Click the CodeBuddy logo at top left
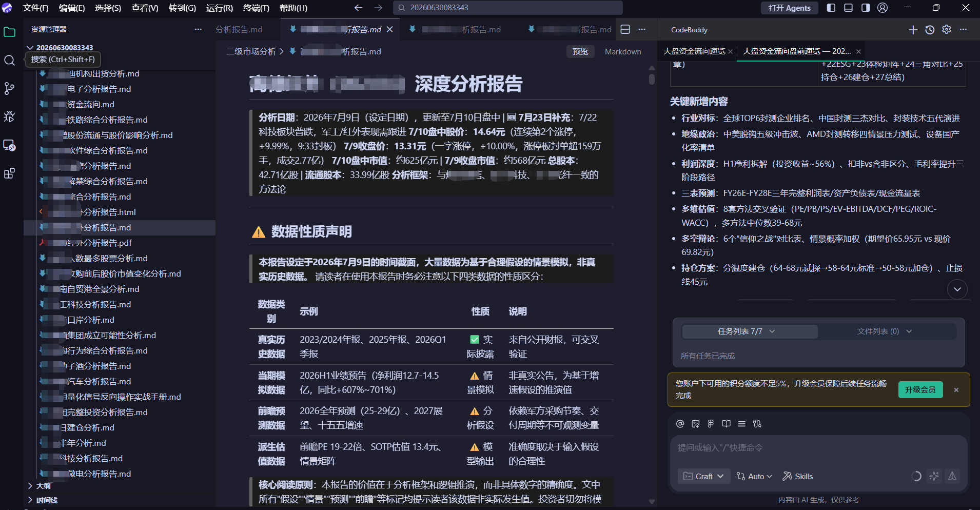This screenshot has width=980, height=510. click(x=7, y=8)
